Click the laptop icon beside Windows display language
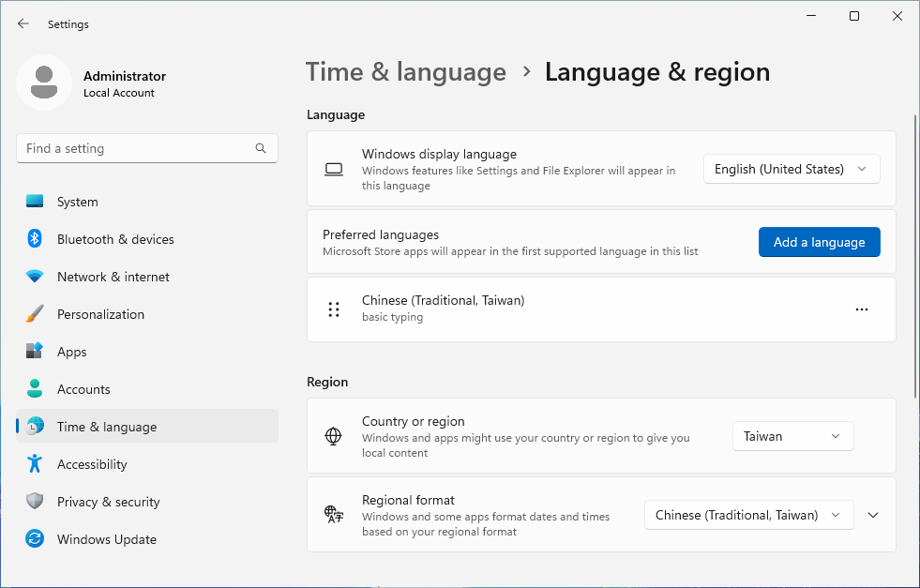This screenshot has width=920, height=588. click(x=334, y=170)
